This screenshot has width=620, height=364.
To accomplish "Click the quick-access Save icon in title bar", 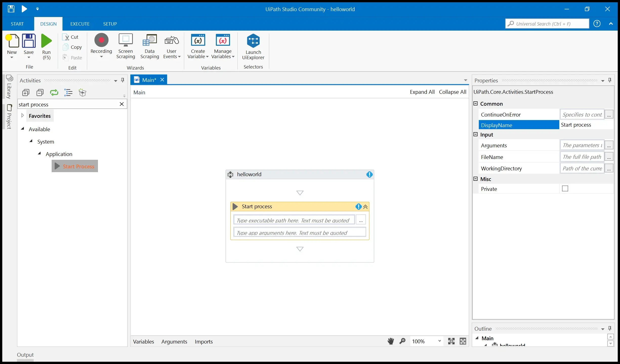I will pyautogui.click(x=11, y=9).
